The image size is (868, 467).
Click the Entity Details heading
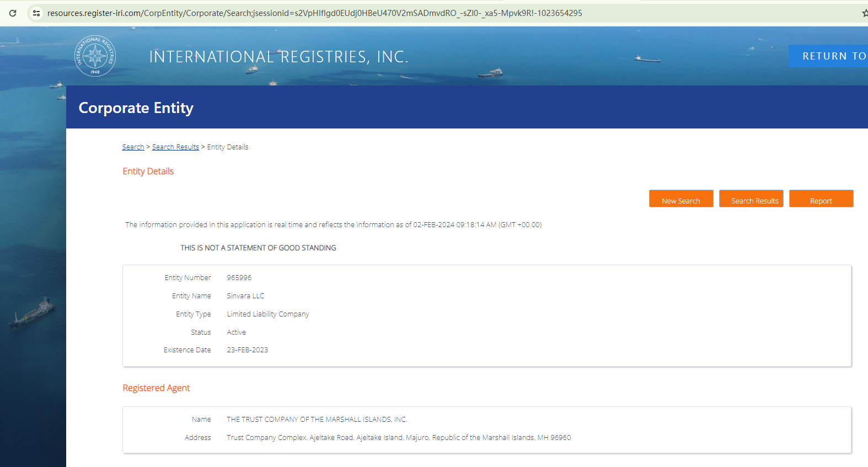click(148, 171)
